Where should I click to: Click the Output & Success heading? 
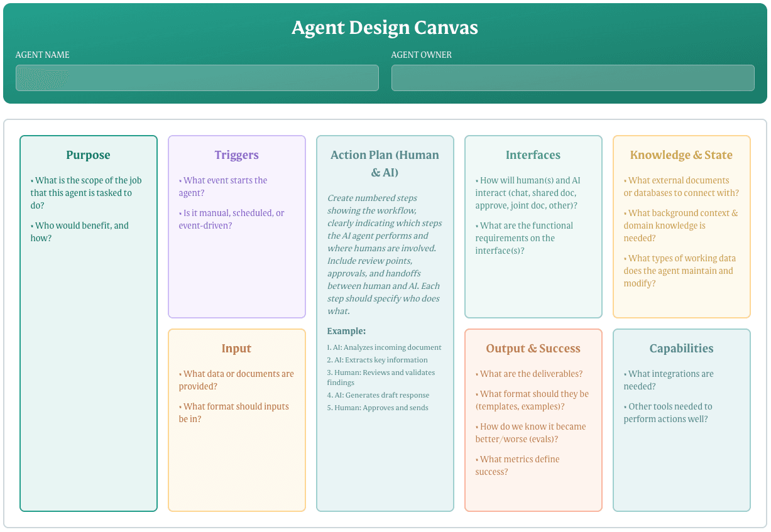(x=533, y=349)
